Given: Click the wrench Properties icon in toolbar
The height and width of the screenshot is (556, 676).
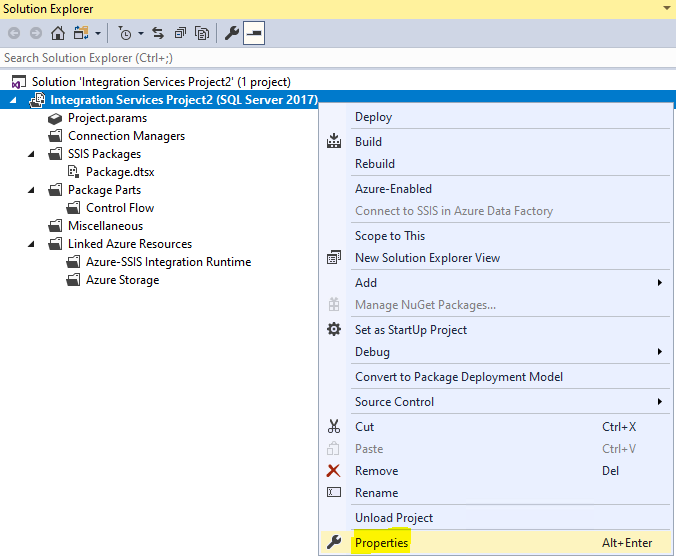Looking at the screenshot, I should [232, 33].
